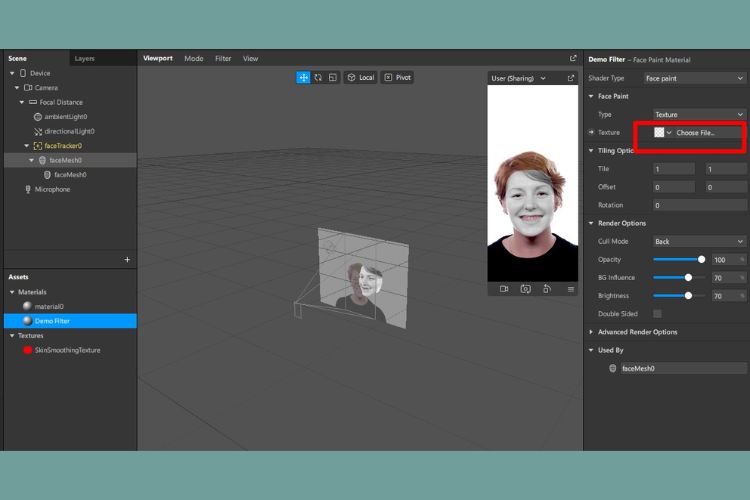Open the texture swatch arrow menu
The image size is (750, 500).
click(x=669, y=133)
